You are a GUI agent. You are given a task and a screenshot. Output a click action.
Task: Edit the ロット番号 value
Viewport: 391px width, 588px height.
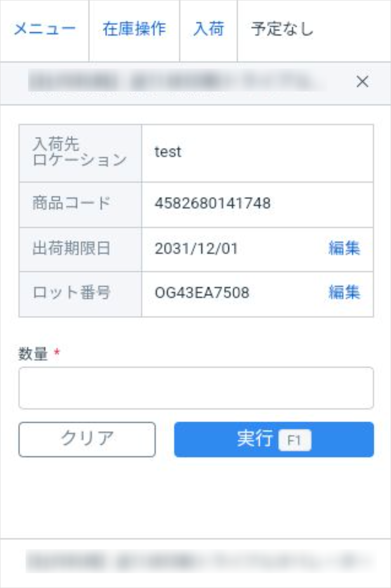point(344,292)
